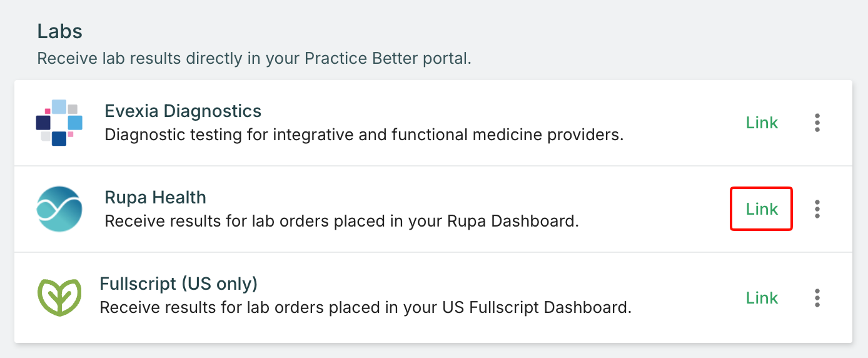Link the Rupa Health lab integration
Viewport: 868px width, 358px height.
[762, 209]
